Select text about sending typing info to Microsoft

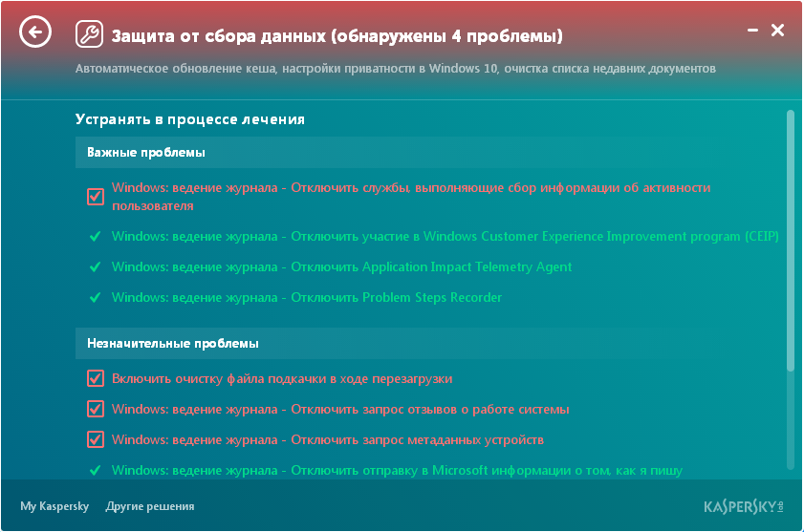pyautogui.click(x=397, y=470)
